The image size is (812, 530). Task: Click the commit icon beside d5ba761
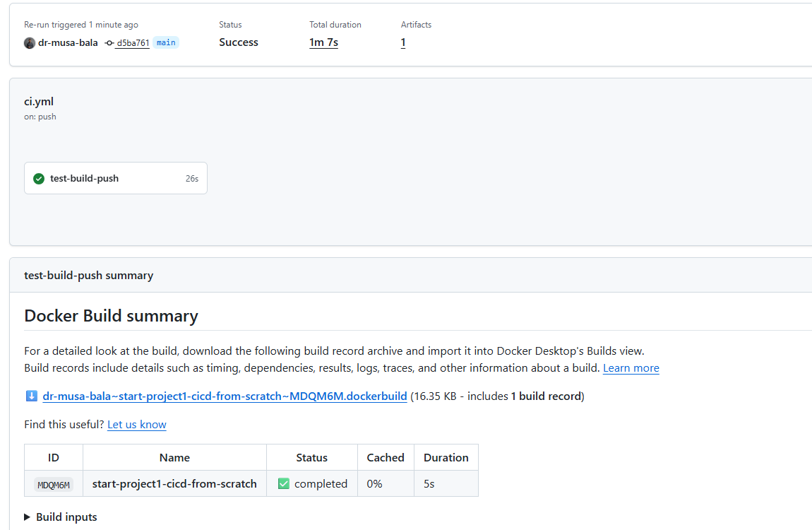click(x=109, y=43)
